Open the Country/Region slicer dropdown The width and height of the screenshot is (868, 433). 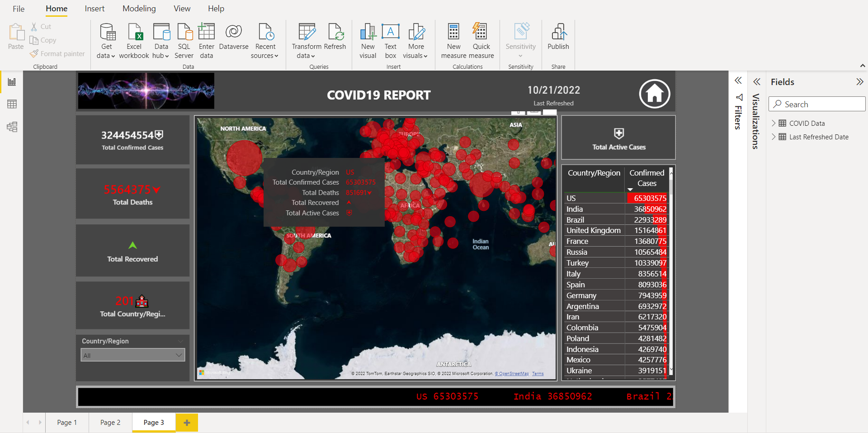pyautogui.click(x=133, y=355)
